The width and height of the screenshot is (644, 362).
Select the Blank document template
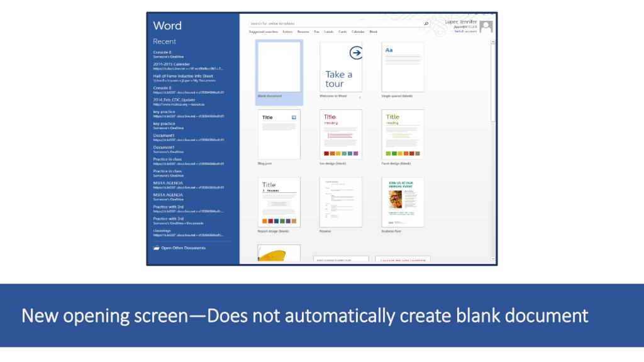[279, 72]
